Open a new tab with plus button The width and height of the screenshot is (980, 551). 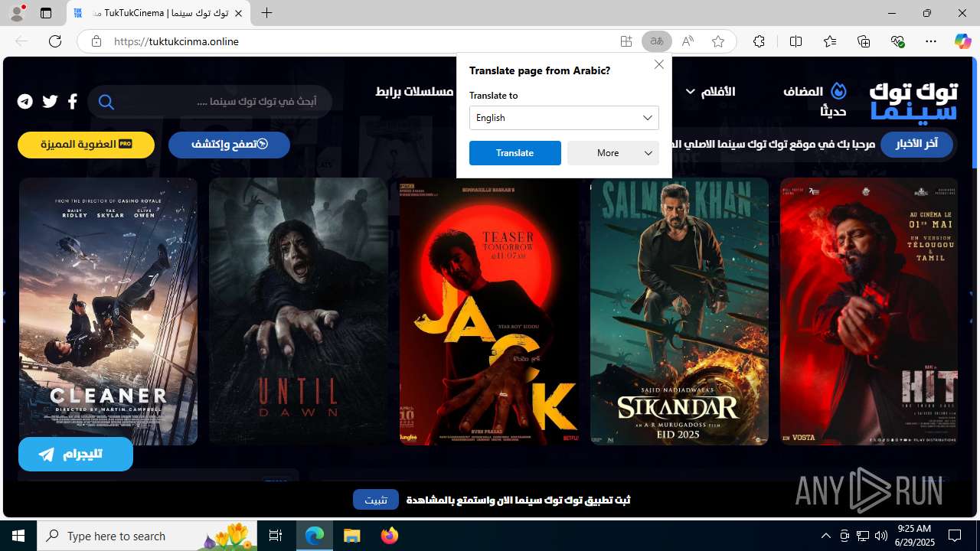[266, 13]
